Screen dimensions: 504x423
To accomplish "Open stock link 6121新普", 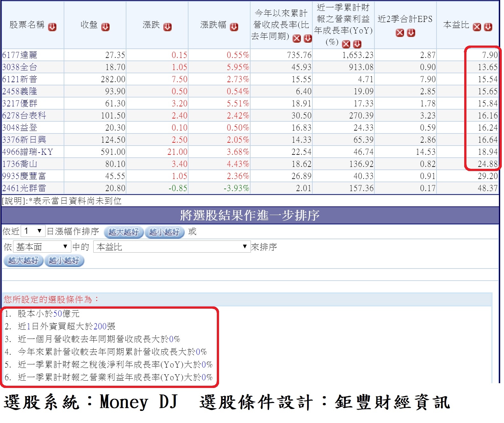I will coord(20,79).
